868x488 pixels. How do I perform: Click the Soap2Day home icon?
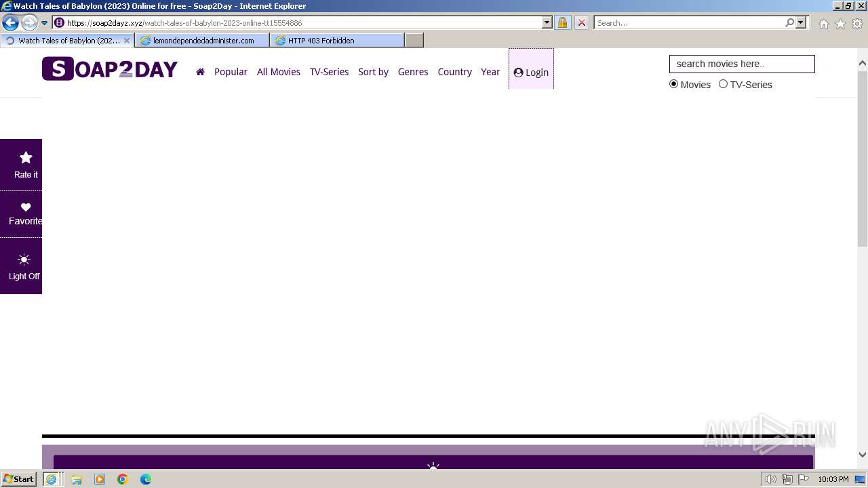tap(200, 72)
